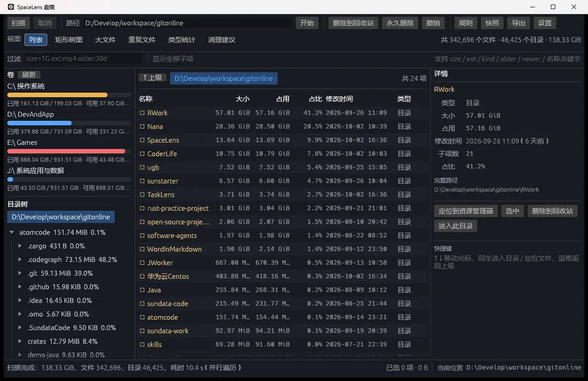Expand the .codegraph folder in tree
This screenshot has height=381, width=588.
click(x=20, y=260)
